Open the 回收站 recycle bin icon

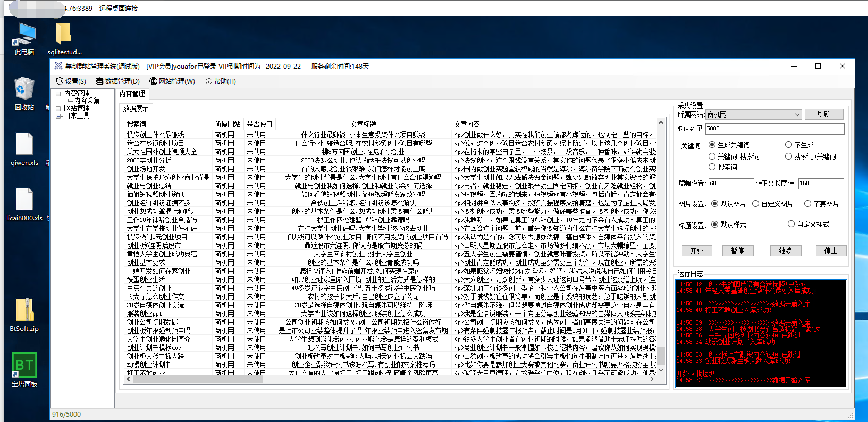24,94
